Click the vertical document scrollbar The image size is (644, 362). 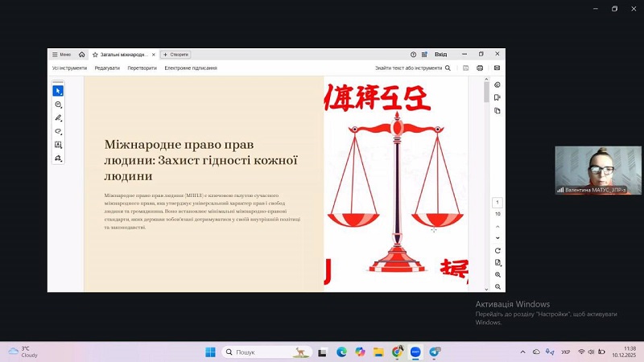(x=486, y=161)
